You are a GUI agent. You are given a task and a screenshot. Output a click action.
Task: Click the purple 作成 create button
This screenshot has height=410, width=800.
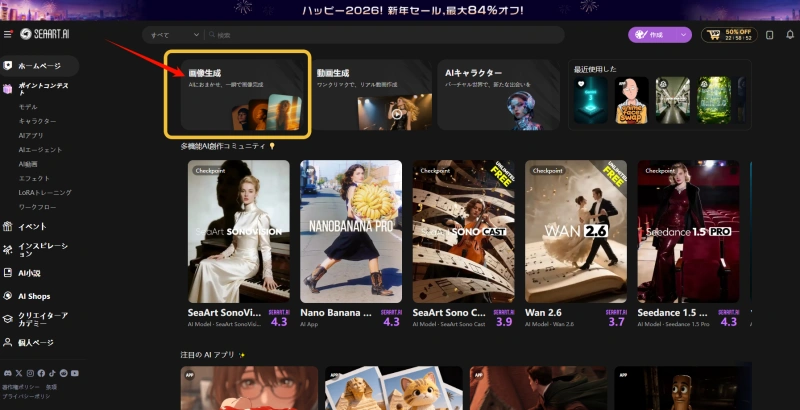(652, 35)
